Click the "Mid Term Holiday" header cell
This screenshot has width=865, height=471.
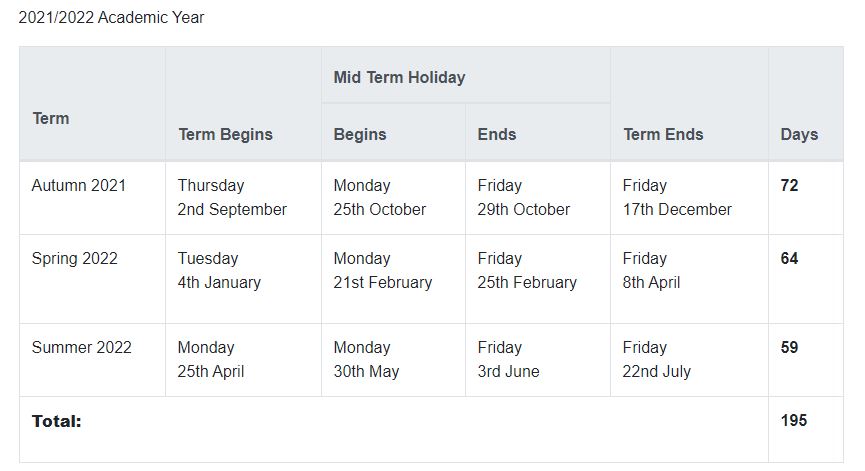[x=399, y=77]
